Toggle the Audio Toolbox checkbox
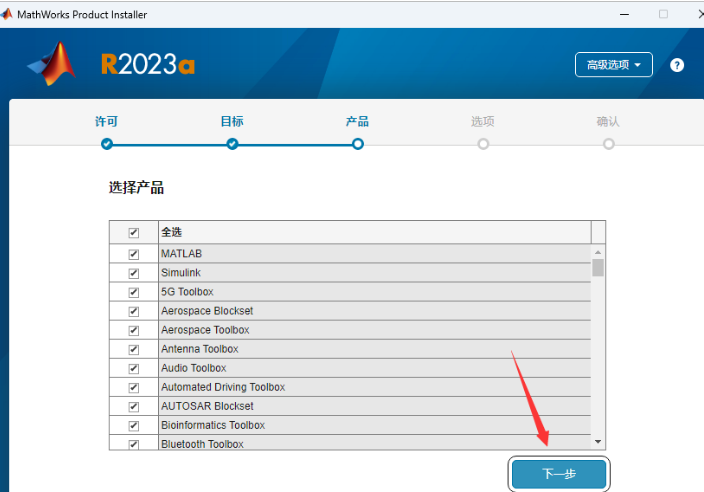This screenshot has width=704, height=492. (x=133, y=369)
